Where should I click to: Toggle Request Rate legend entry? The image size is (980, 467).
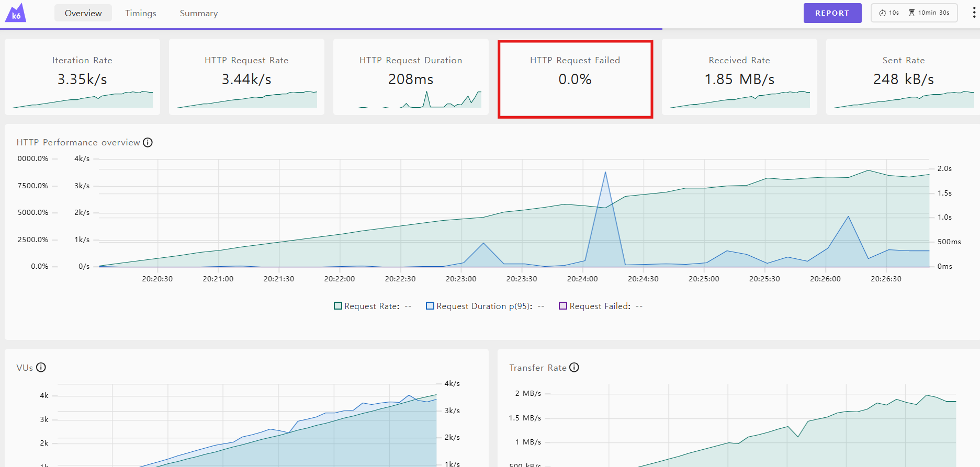pos(373,306)
